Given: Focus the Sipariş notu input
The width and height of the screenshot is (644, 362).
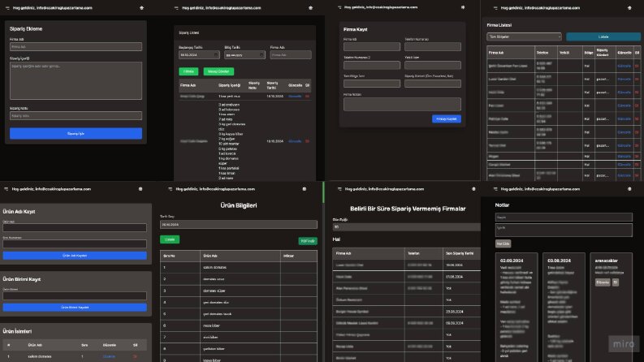Looking at the screenshot, I should pos(76,116).
